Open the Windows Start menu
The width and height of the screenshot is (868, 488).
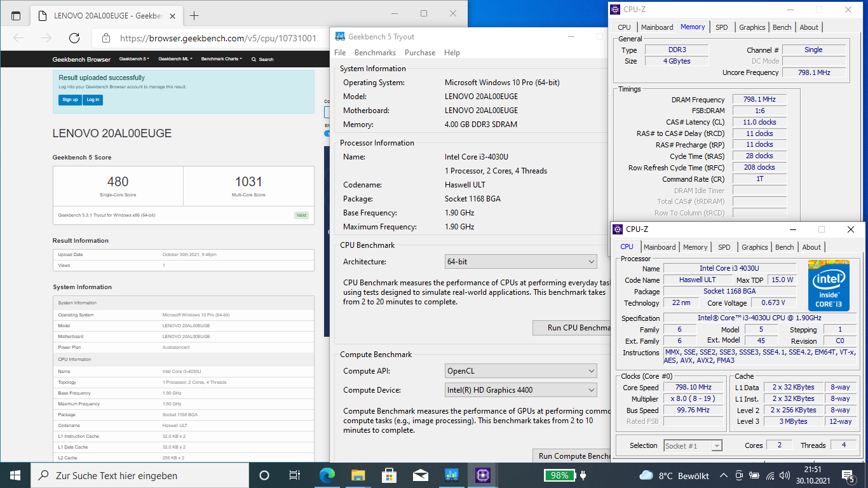15,475
